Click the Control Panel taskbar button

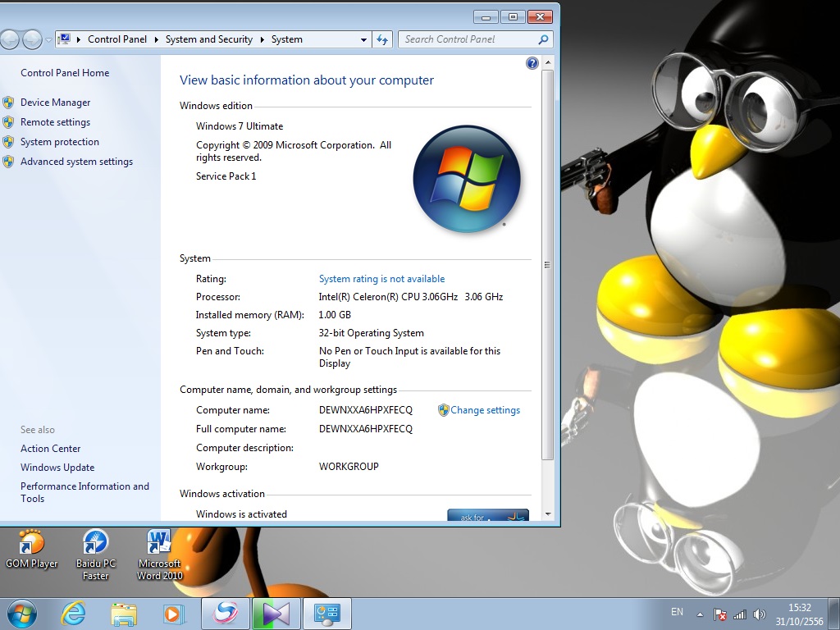point(326,614)
